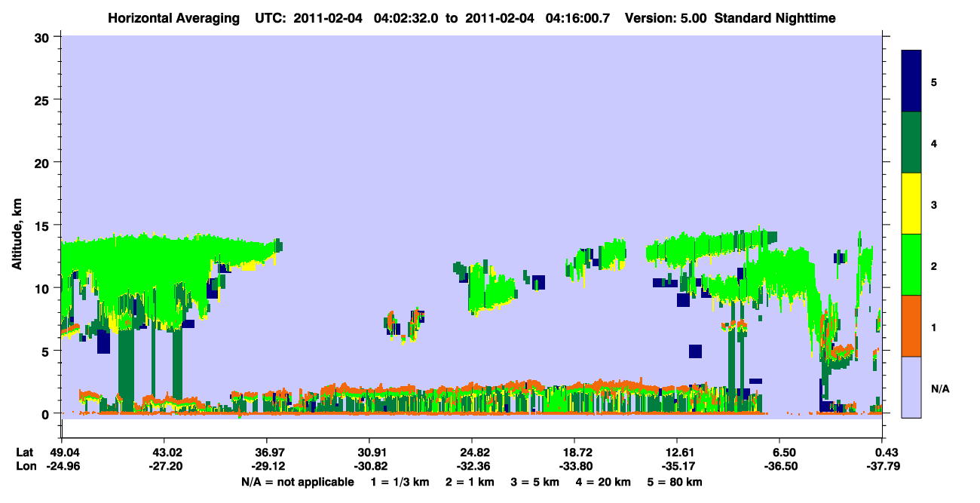Image resolution: width=980 pixels, height=503 pixels.
Task: Click colorbar label '4'
Action: pyautogui.click(x=934, y=143)
